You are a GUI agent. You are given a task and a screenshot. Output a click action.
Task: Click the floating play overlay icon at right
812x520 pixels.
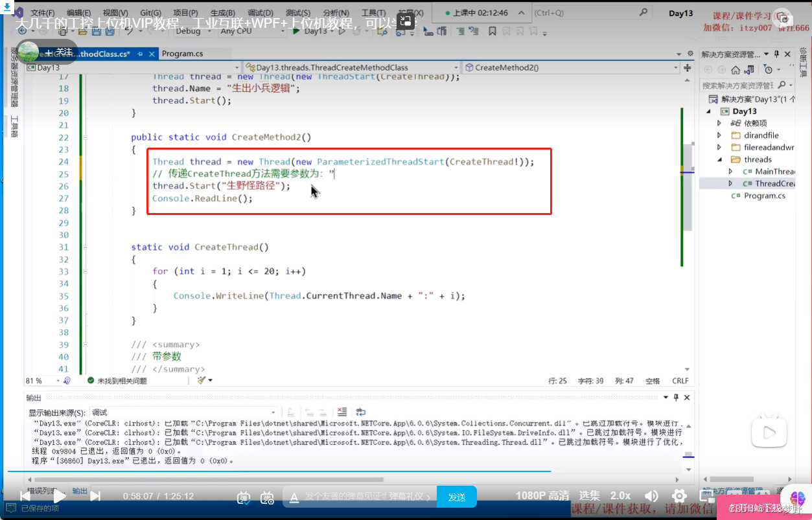point(769,433)
